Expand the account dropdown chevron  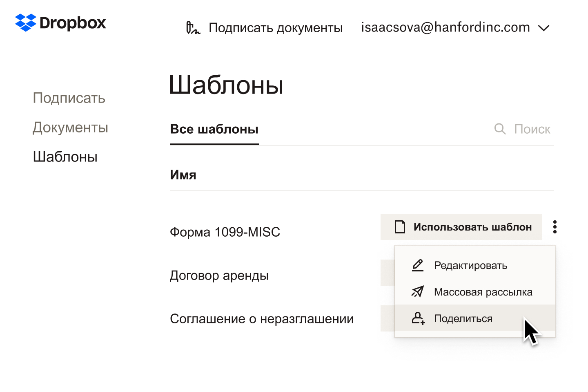pos(543,28)
